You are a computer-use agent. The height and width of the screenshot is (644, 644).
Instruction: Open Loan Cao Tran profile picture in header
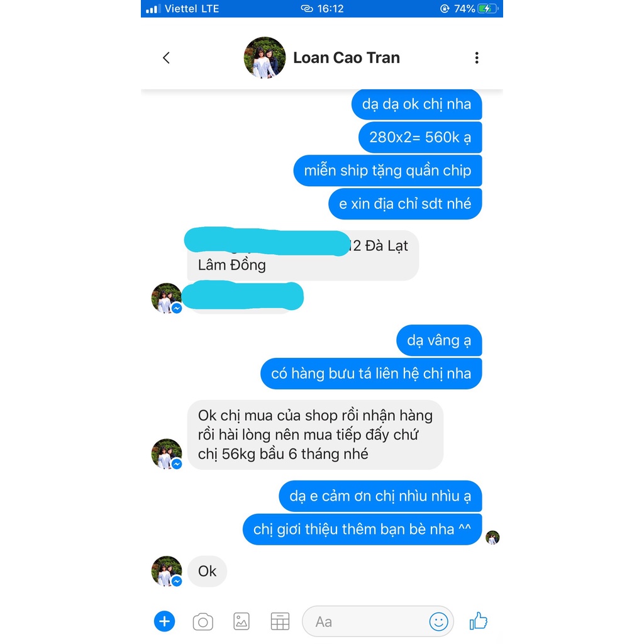point(265,57)
